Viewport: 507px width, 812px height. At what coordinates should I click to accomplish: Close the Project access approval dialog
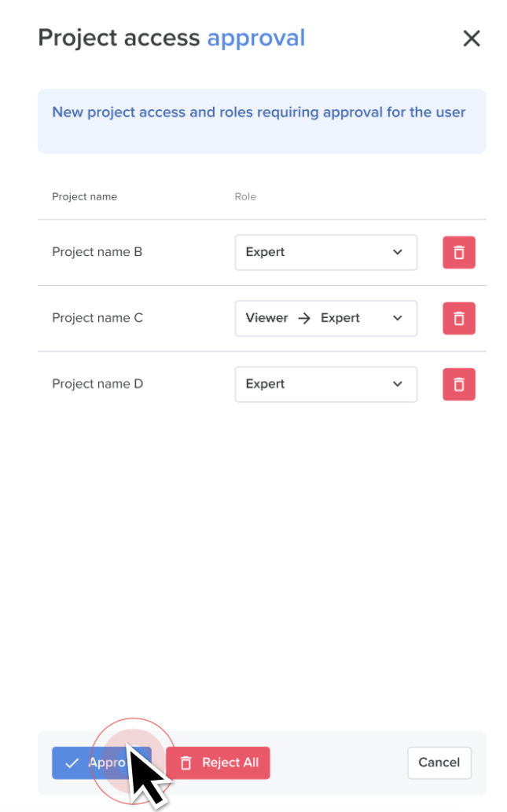click(x=471, y=38)
